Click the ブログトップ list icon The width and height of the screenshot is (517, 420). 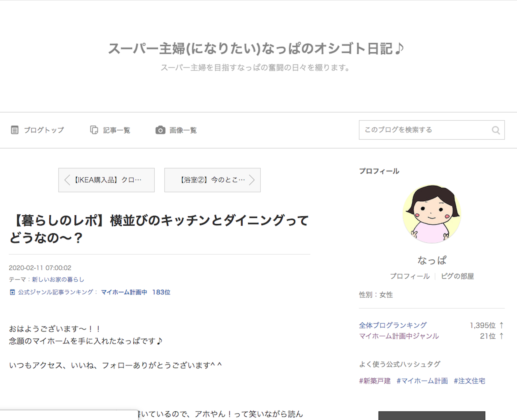coord(15,130)
